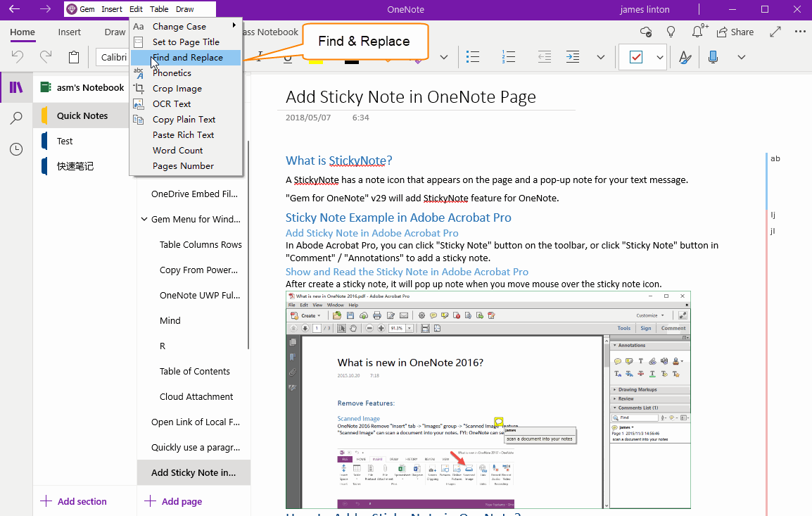Switch to the Insert ribbon tab
Image resolution: width=812 pixels, height=516 pixels.
pyautogui.click(x=70, y=32)
